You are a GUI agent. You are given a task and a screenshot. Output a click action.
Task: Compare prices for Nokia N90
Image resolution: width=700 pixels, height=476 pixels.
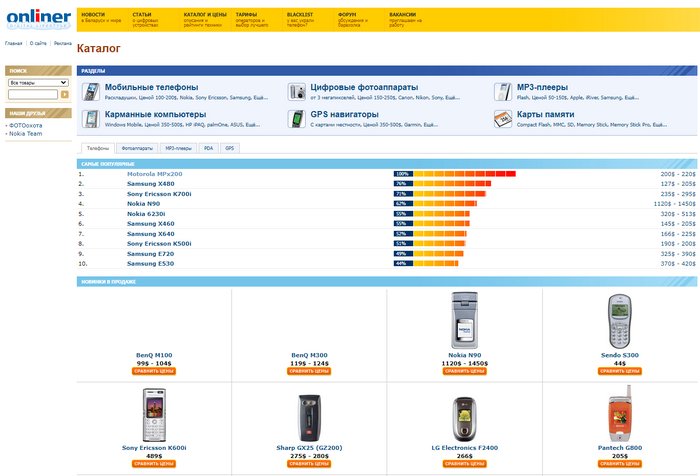pyautogui.click(x=464, y=371)
